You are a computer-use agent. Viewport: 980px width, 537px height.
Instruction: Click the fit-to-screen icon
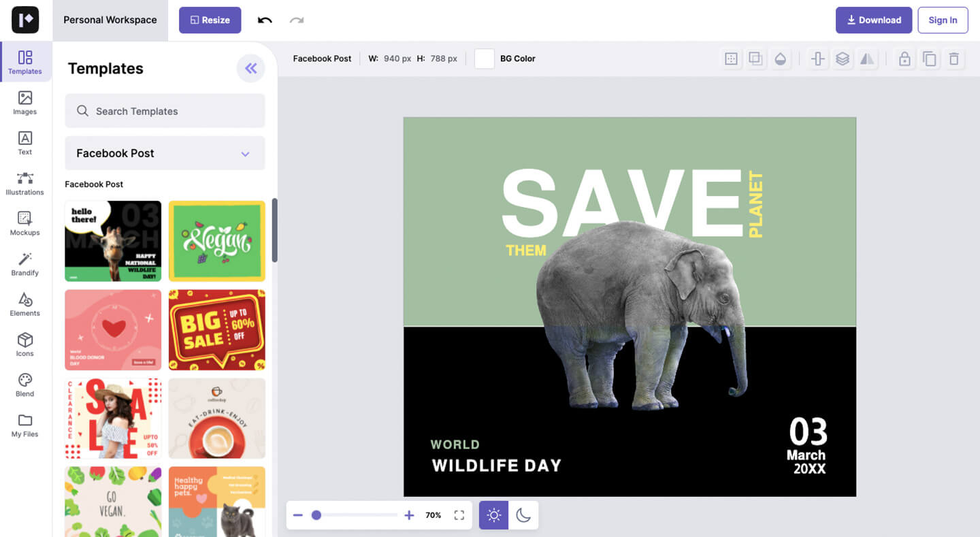click(459, 515)
